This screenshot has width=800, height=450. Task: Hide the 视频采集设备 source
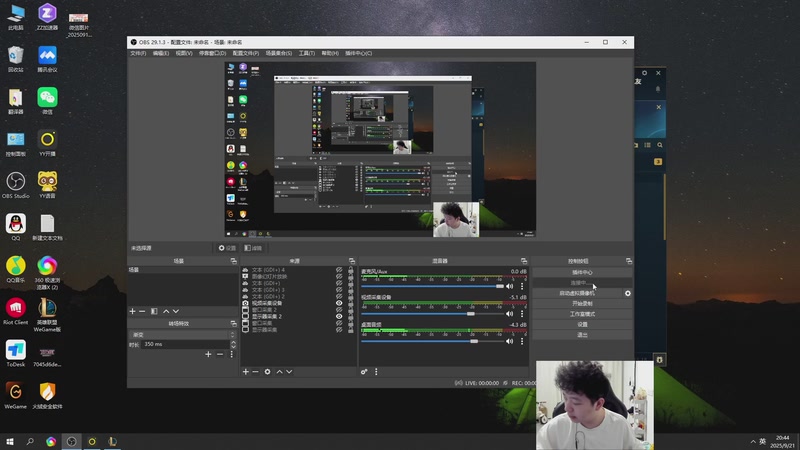(x=339, y=303)
